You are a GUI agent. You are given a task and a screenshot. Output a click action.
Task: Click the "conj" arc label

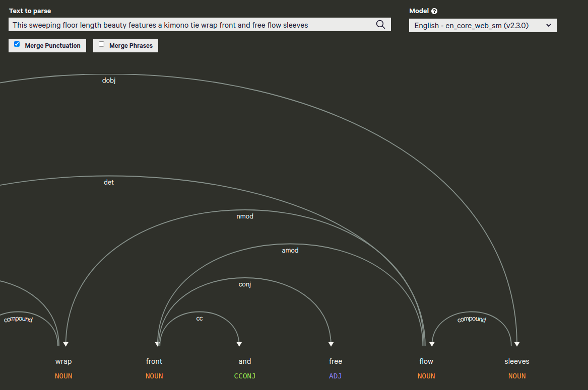point(245,284)
